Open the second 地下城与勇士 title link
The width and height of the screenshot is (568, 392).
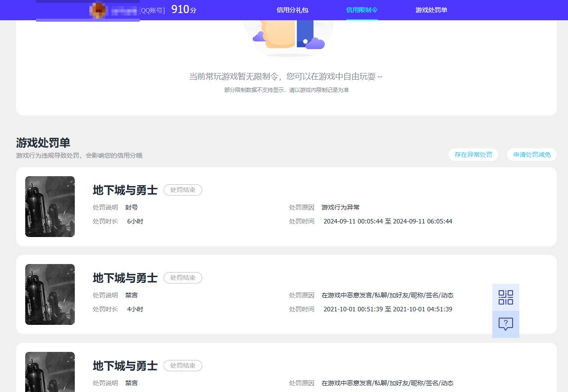coord(125,278)
